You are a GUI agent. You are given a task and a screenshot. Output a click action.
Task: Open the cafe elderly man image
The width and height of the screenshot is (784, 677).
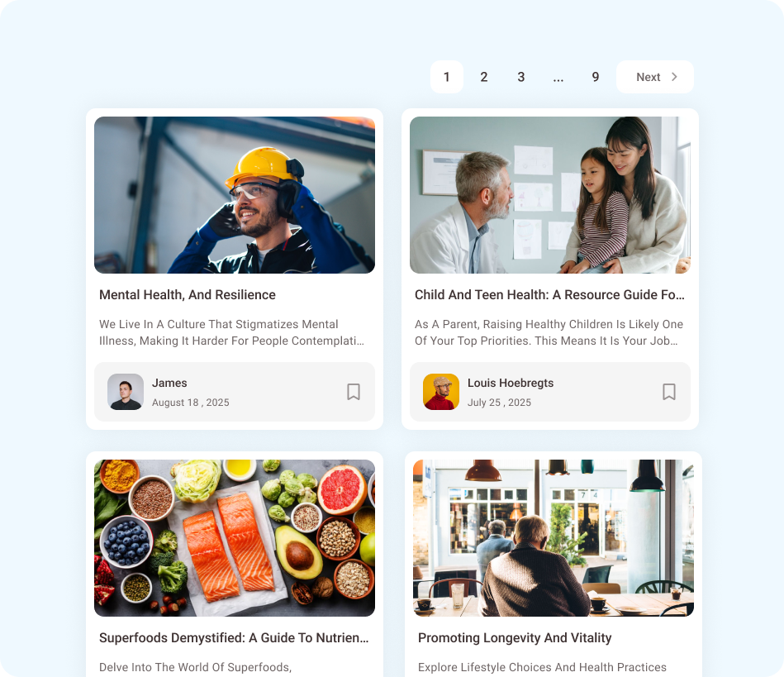554,538
